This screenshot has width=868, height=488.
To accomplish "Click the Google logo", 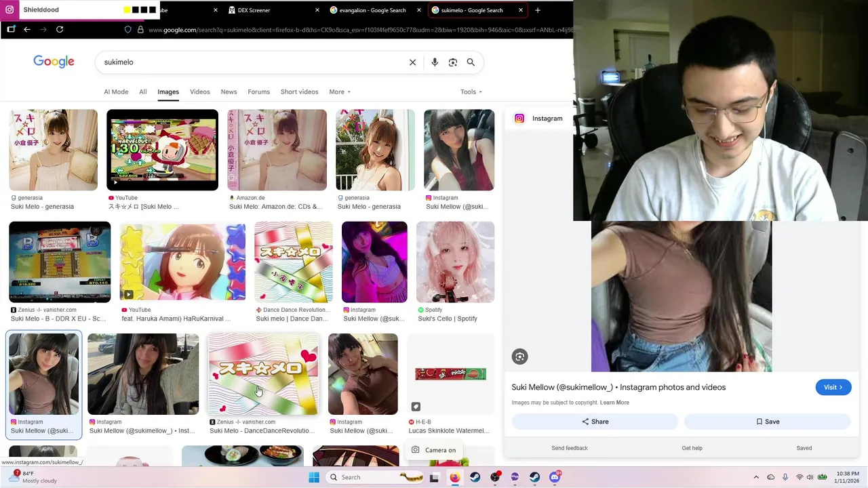I will pyautogui.click(x=54, y=62).
